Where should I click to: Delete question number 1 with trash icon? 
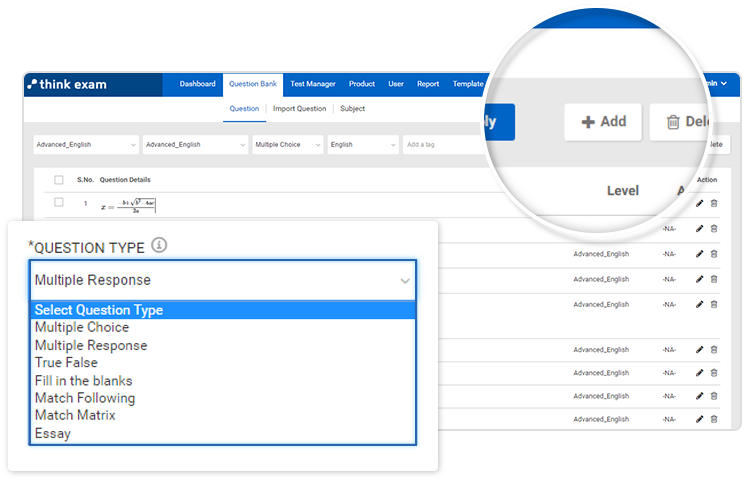pyautogui.click(x=714, y=203)
